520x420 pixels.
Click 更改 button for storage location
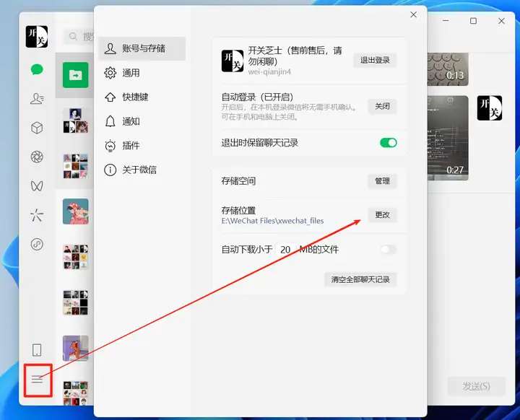click(x=382, y=215)
